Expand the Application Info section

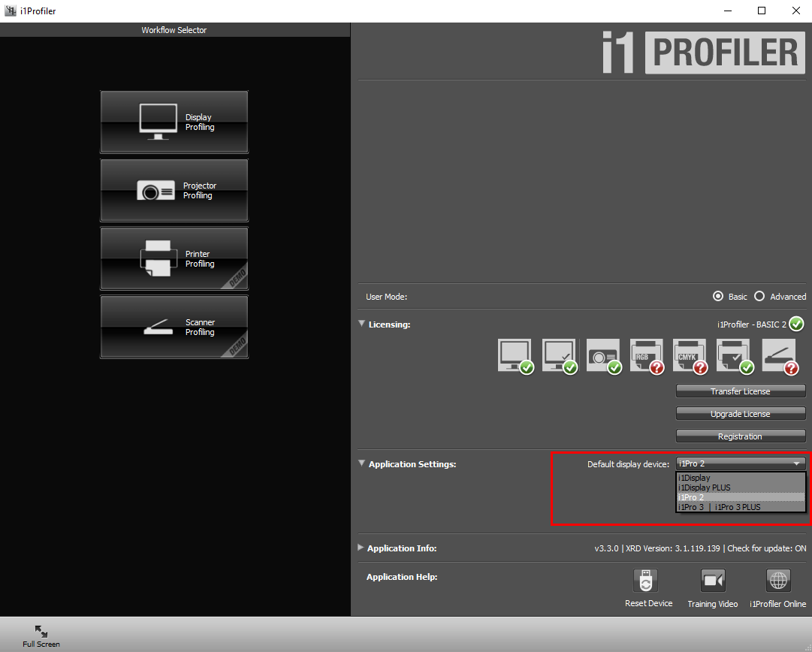(x=361, y=548)
